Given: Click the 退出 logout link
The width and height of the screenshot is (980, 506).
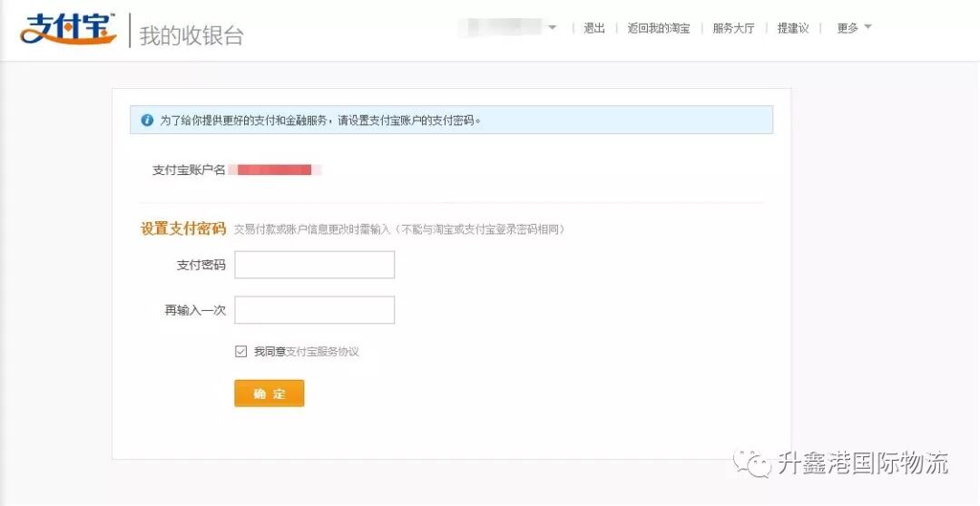Looking at the screenshot, I should point(593,28).
